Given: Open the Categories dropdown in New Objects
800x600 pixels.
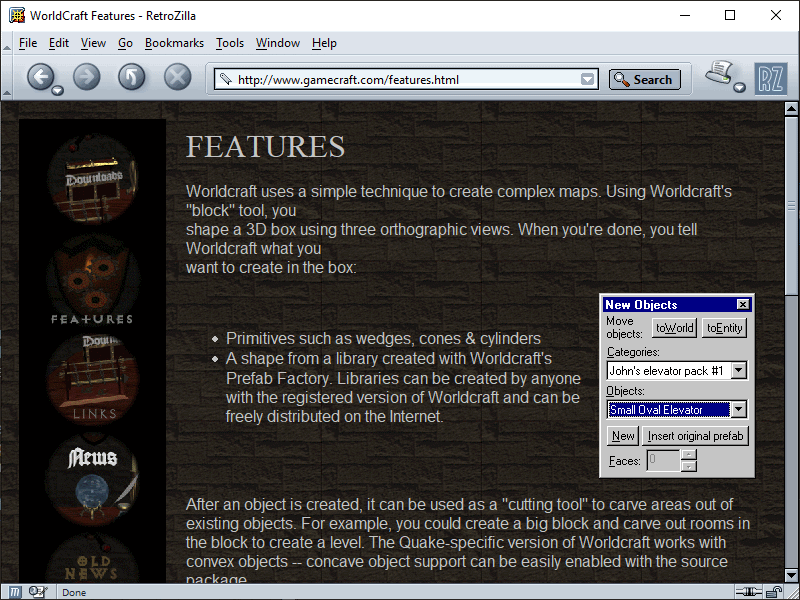Looking at the screenshot, I should point(738,371).
